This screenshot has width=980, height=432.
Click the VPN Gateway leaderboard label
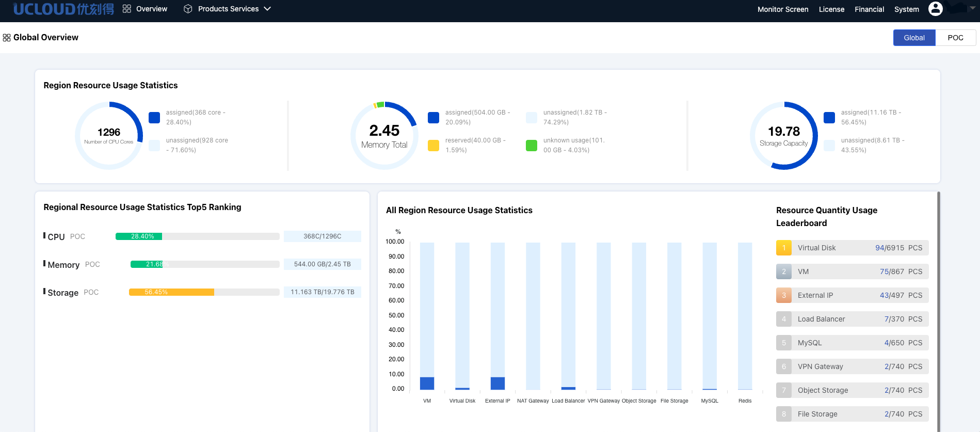coord(820,366)
